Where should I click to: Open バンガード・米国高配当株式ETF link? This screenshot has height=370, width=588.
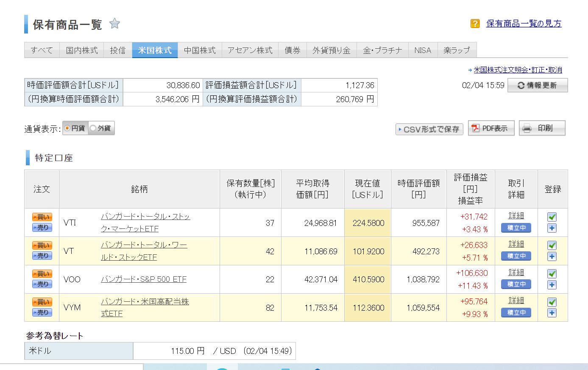click(145, 307)
